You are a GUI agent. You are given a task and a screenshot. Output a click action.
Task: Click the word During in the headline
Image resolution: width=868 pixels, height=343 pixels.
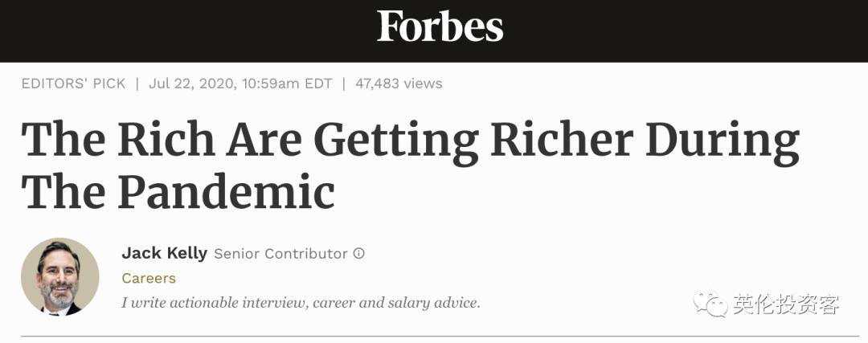click(x=722, y=141)
